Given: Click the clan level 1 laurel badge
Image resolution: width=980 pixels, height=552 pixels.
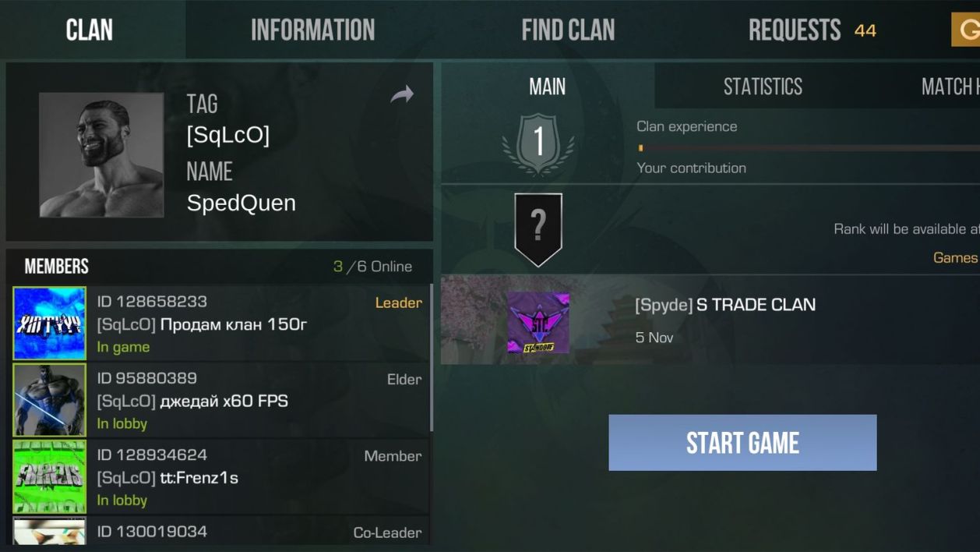Looking at the screenshot, I should (538, 144).
